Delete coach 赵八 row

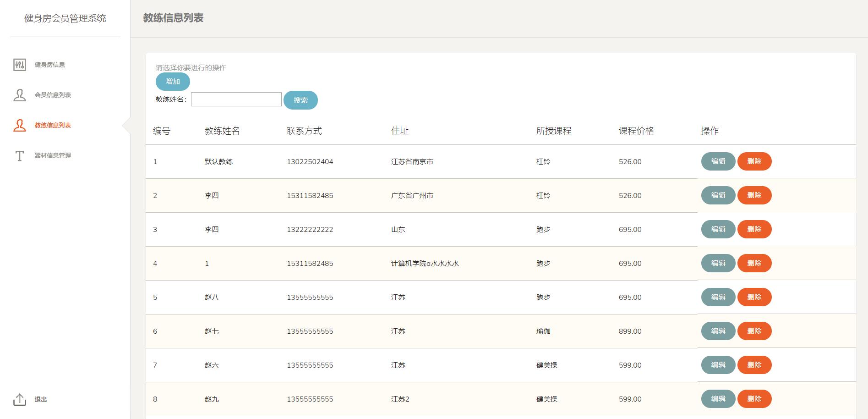coord(754,297)
